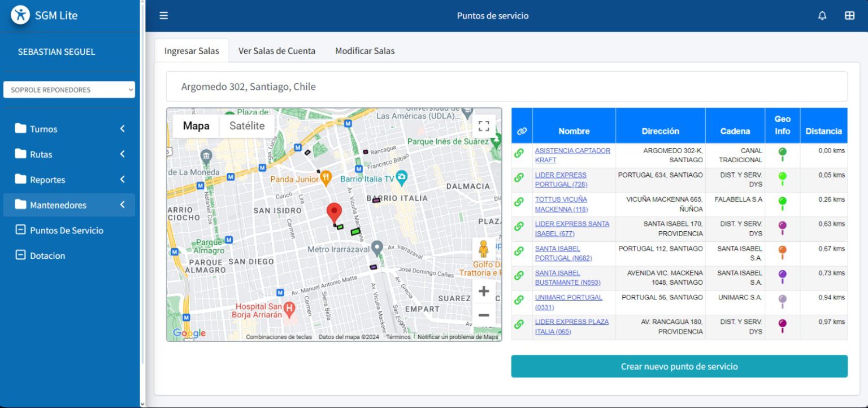Expand the Turnos menu
Image resolution: width=868 pixels, height=408 pixels.
click(70, 129)
